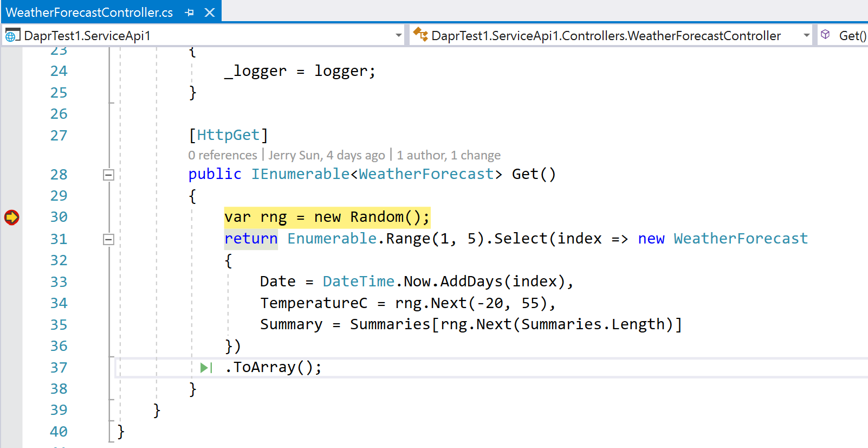Viewport: 868px width, 448px height.
Task: Click the Summary property on line 35
Action: click(292, 324)
